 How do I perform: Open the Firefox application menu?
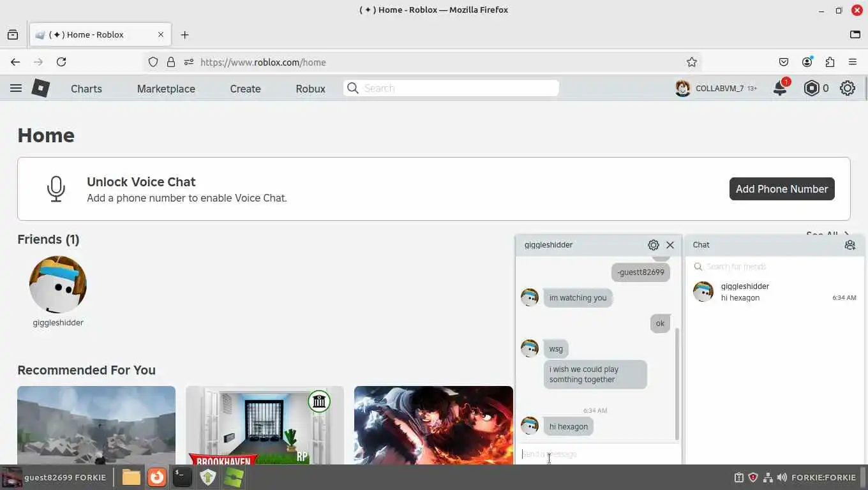pyautogui.click(x=853, y=62)
